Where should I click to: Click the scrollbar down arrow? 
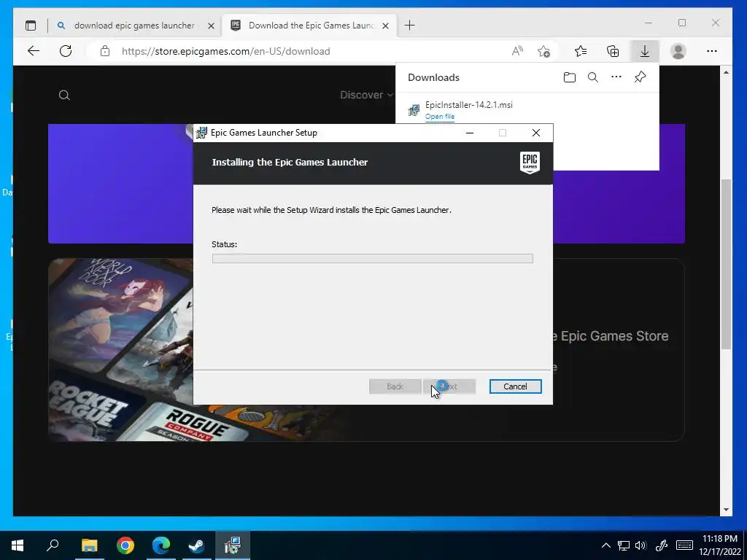click(x=726, y=510)
